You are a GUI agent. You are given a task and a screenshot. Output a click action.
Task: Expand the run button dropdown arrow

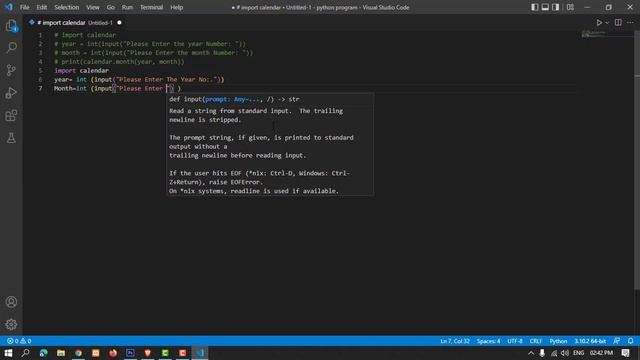click(x=607, y=23)
